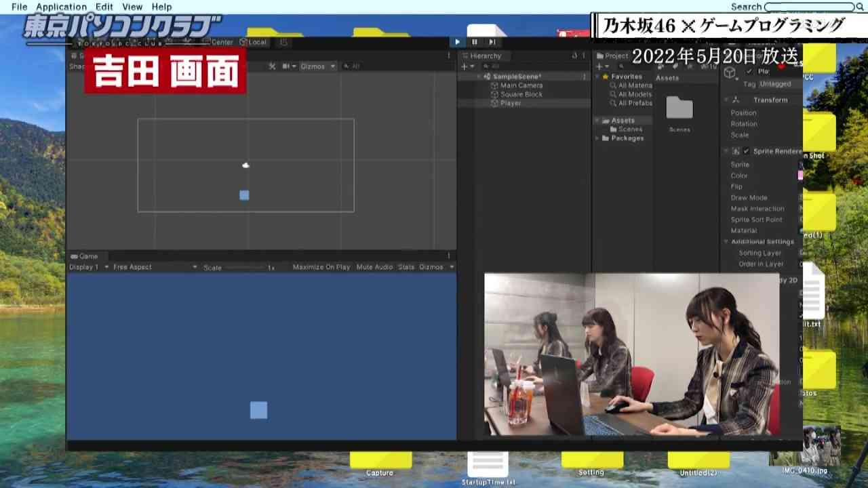868x488 pixels.
Task: Click the Hierarchy panel lock icon
Action: click(574, 56)
